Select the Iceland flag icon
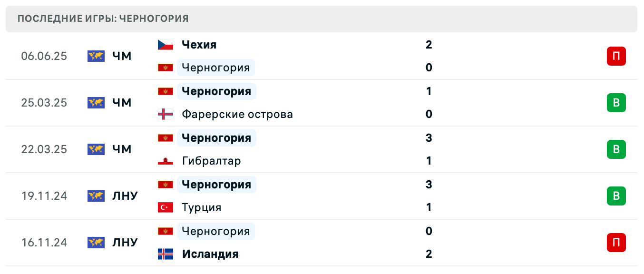The height and width of the screenshot is (274, 644). (x=166, y=254)
